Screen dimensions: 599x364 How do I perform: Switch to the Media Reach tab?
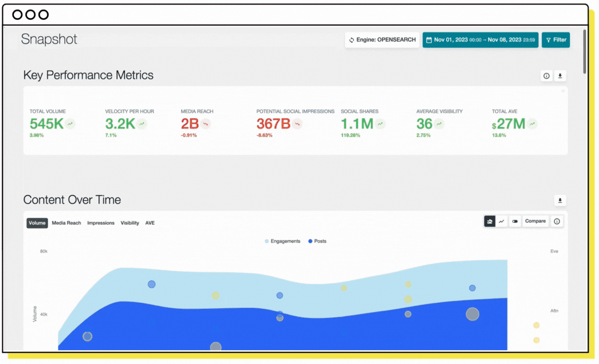tap(67, 223)
